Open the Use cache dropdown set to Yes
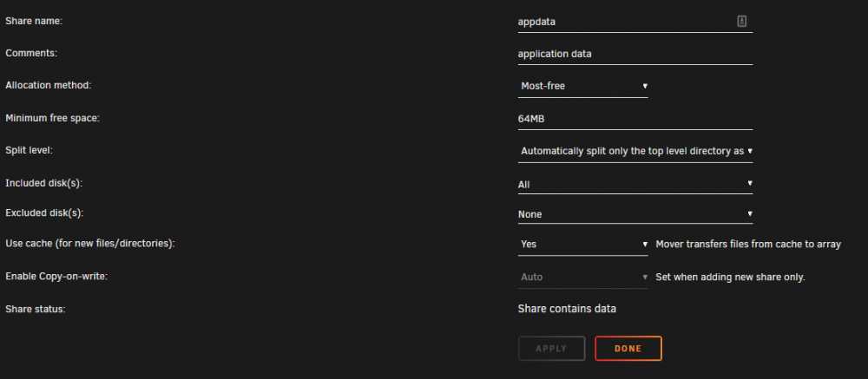Viewport: 868px width, 379px height. click(583, 244)
